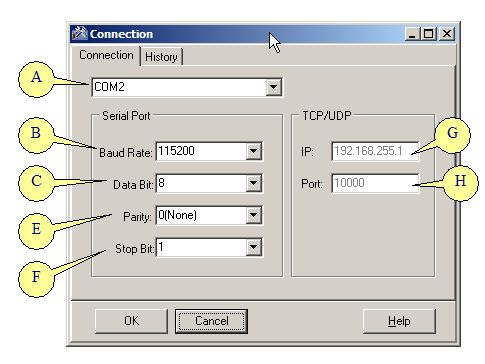This screenshot has height=364, width=485.
Task: Confirm settings with the OK button
Action: point(131,321)
